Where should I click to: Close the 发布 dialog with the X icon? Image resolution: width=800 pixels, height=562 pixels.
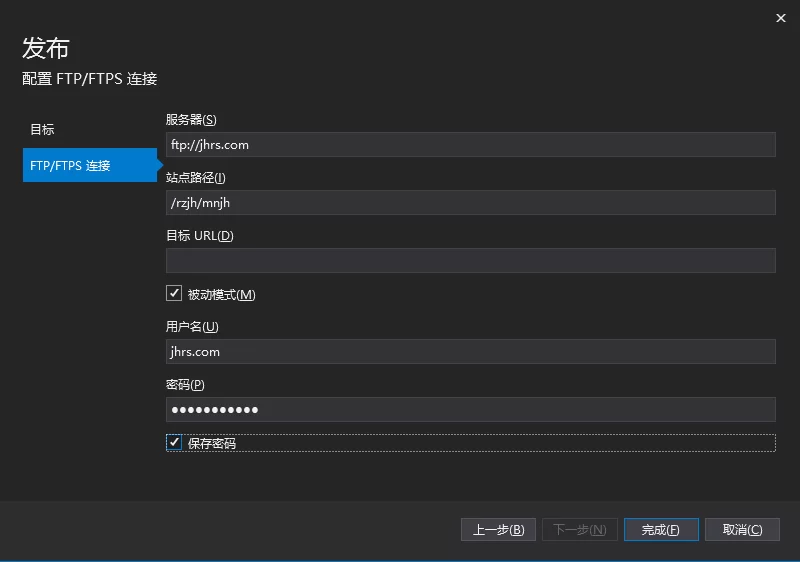point(781,18)
